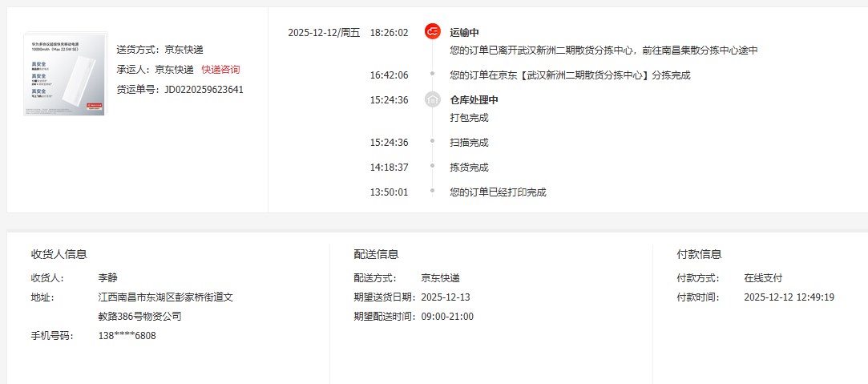Click the recipient name 李静
The height and width of the screenshot is (384, 868).
(108, 278)
